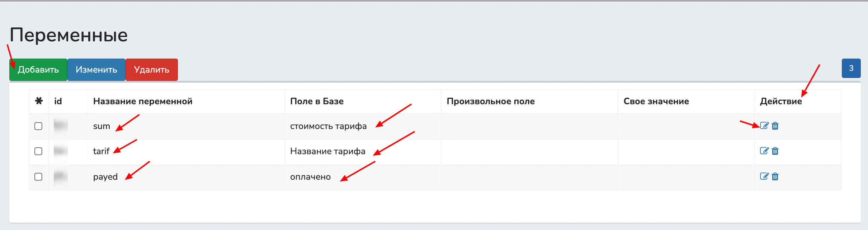Check the payed row checkbox
The width and height of the screenshot is (868, 230).
(x=38, y=177)
